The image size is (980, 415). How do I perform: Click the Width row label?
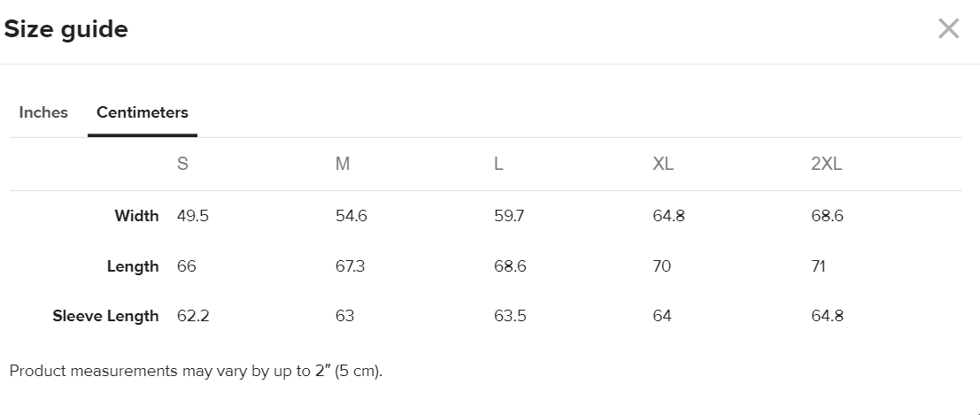tap(136, 216)
